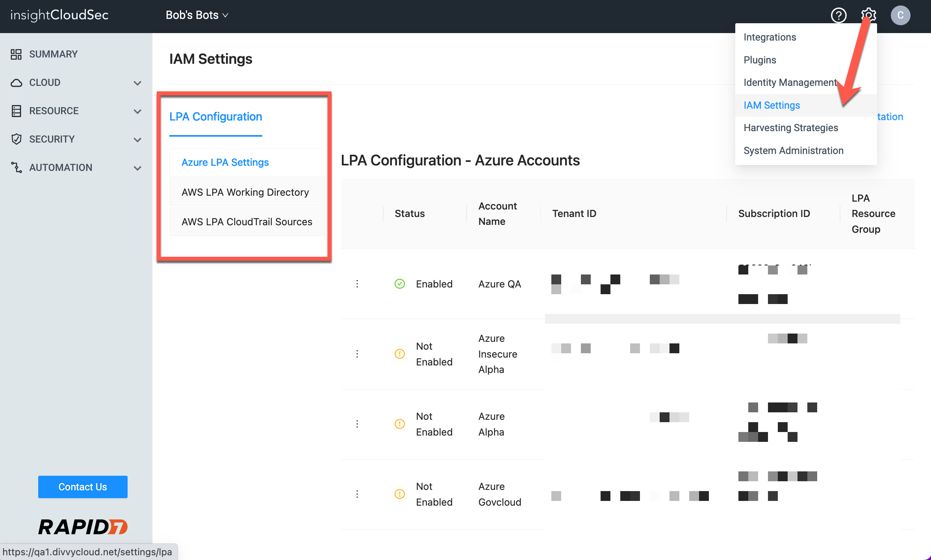Click warning status icon for Azure Alpha
Viewport: 931px width, 560px height.
(400, 424)
